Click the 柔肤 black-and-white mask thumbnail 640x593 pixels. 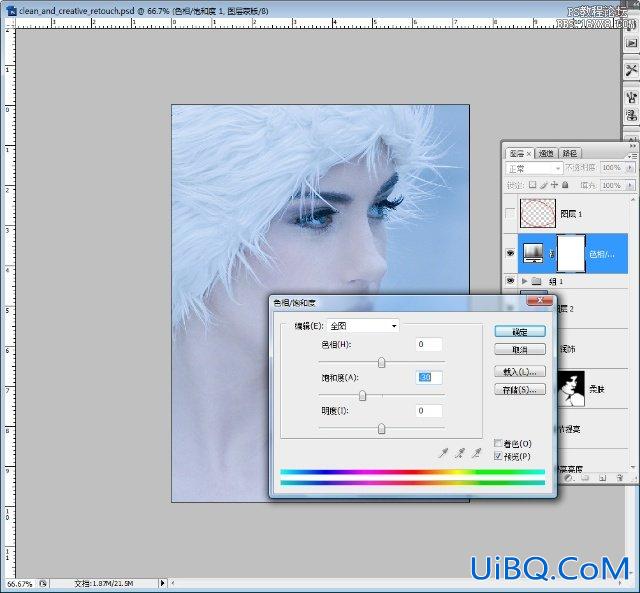coord(571,389)
